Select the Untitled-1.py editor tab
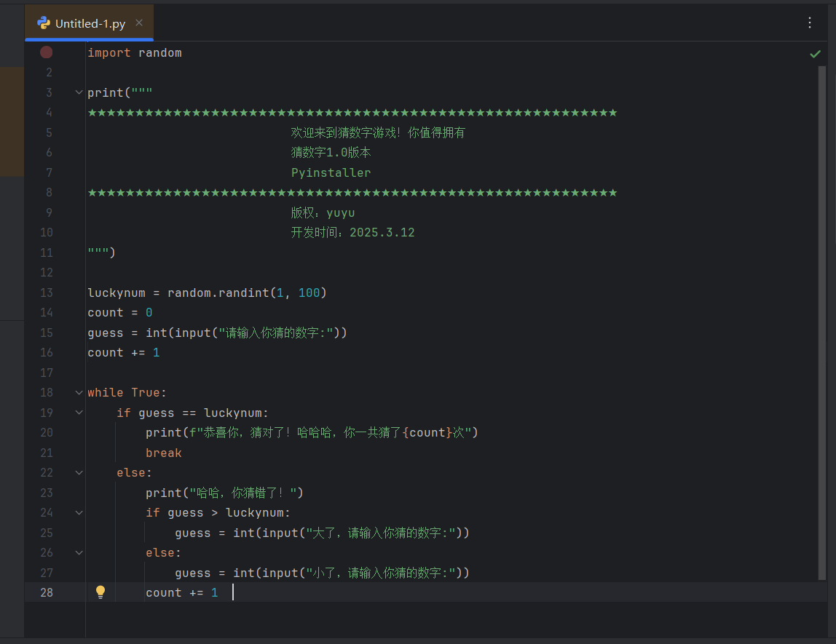Screen dimensions: 836x644 [90, 23]
